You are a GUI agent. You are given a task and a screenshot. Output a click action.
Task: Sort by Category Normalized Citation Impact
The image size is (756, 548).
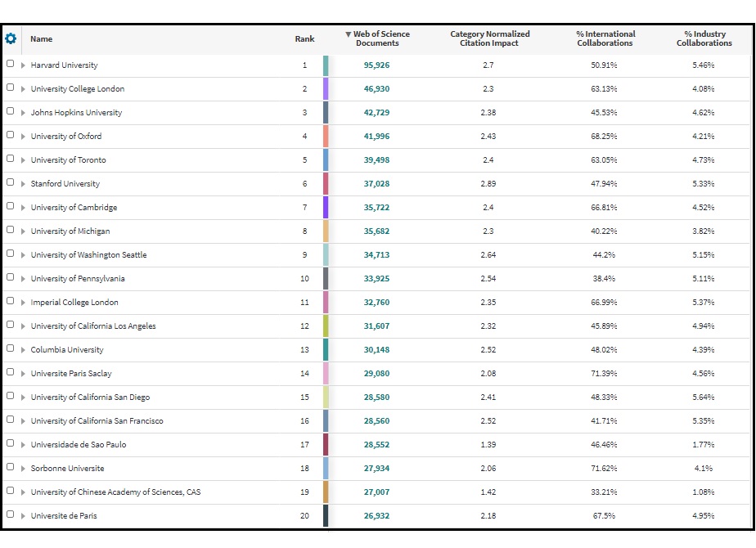[x=490, y=38]
